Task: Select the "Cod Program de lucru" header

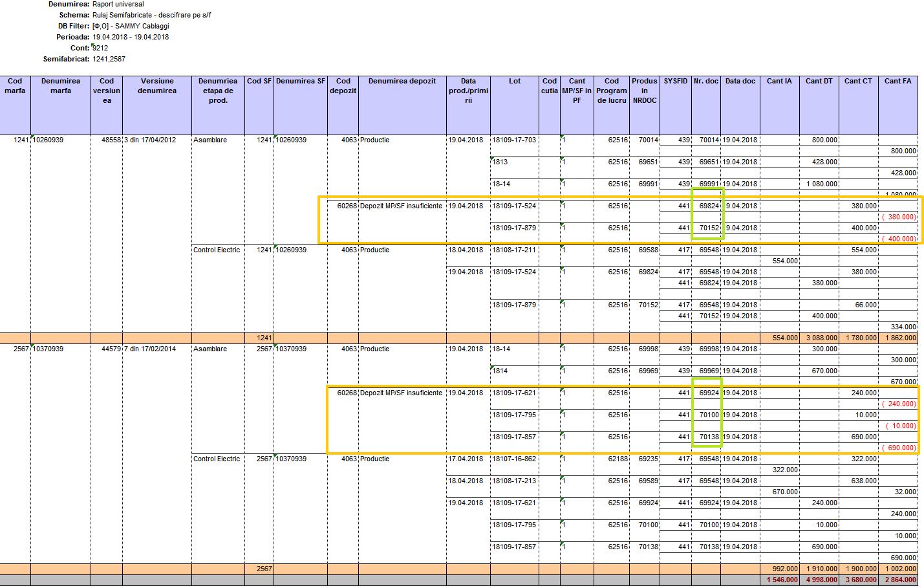Action: pyautogui.click(x=612, y=105)
